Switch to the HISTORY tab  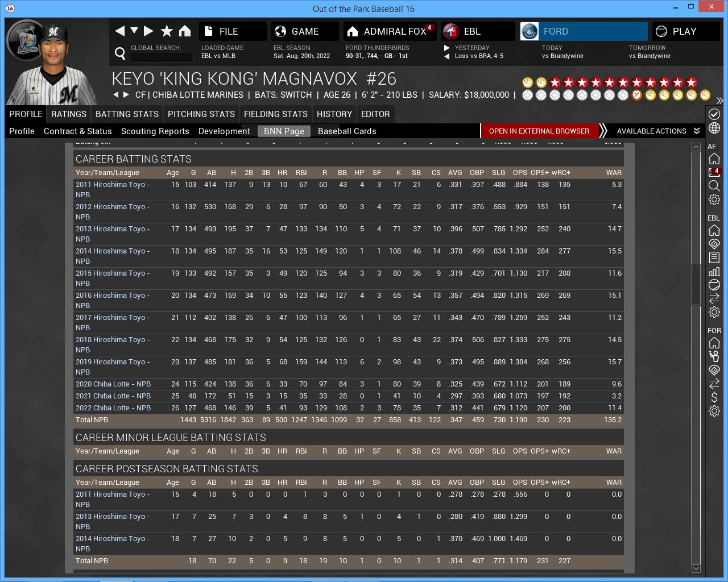(334, 114)
